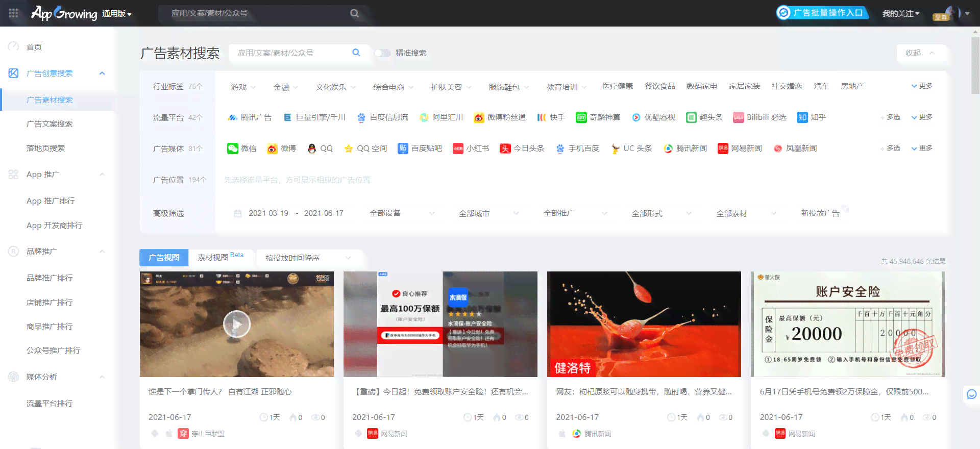Switch to the 素材视图 Beta tab
This screenshot has width=980, height=449.
tap(221, 257)
